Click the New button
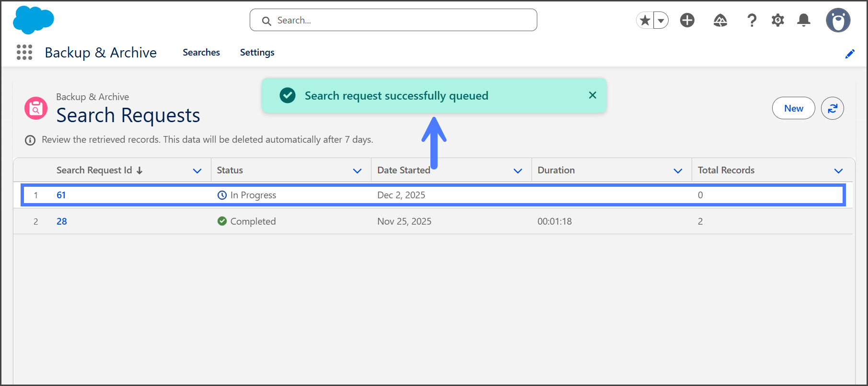Viewport: 868px width, 386px height. pos(793,108)
